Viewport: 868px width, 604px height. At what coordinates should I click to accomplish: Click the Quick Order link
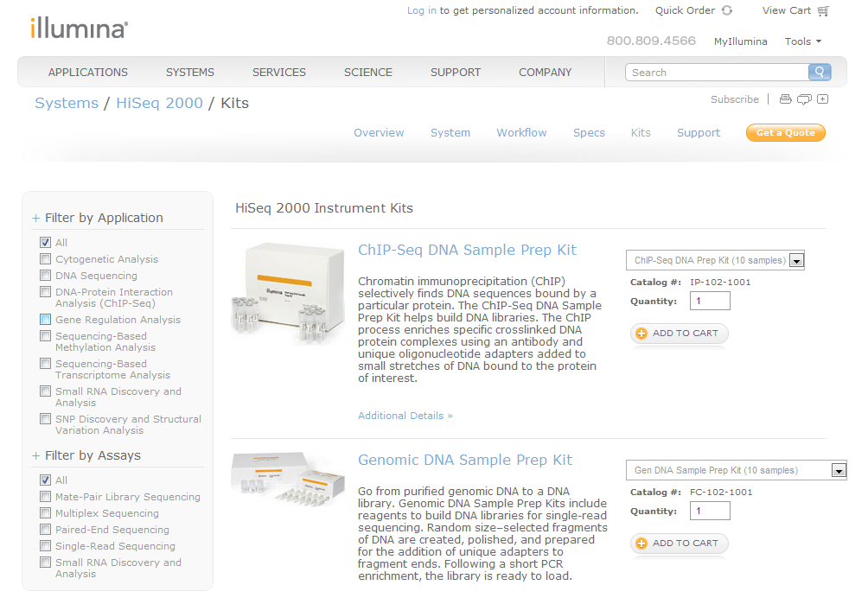tap(685, 10)
